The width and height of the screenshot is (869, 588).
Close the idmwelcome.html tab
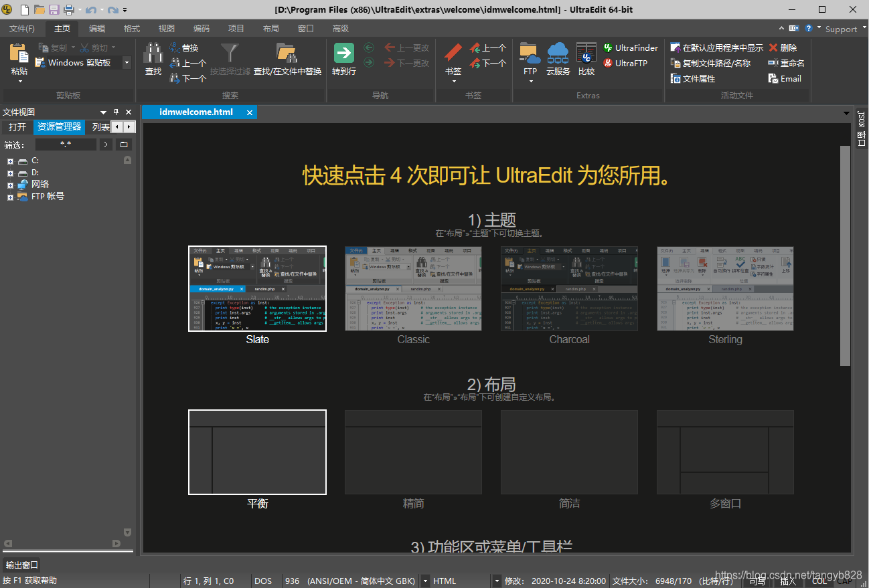click(x=250, y=112)
